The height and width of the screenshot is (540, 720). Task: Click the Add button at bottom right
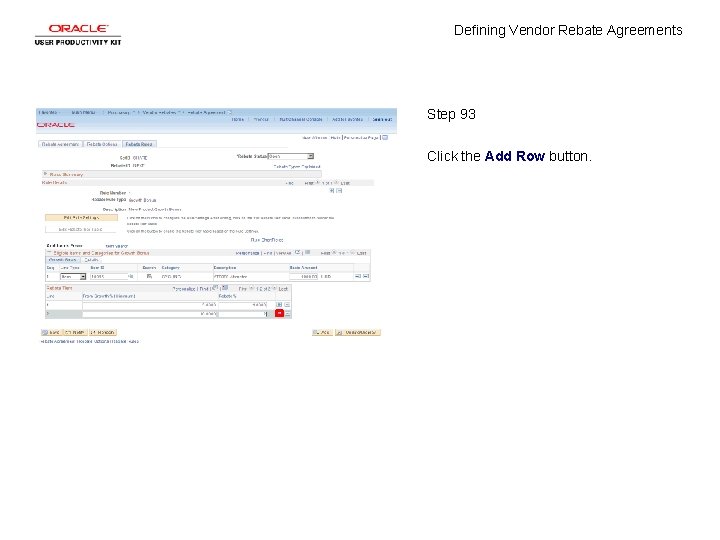[322, 332]
